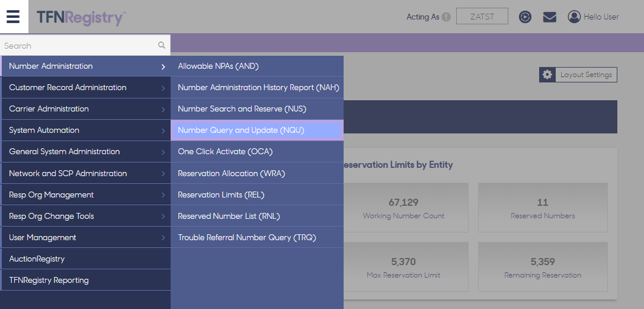Image resolution: width=644 pixels, height=309 pixels.
Task: Expand Resp Org Management chevron
Action: click(x=163, y=195)
